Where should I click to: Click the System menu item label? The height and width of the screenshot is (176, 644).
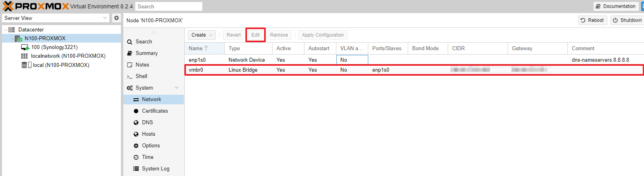144,88
